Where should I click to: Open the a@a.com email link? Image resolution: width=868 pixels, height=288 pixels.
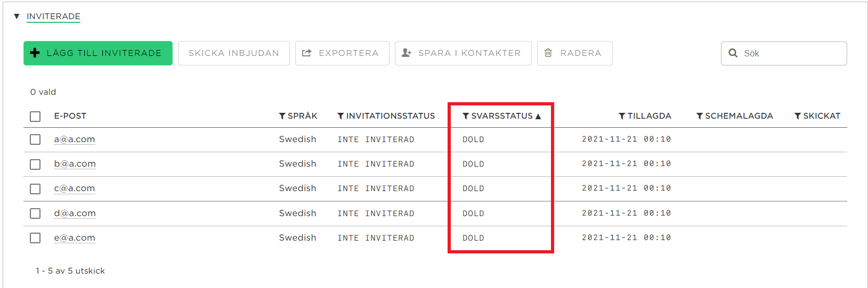(x=75, y=139)
